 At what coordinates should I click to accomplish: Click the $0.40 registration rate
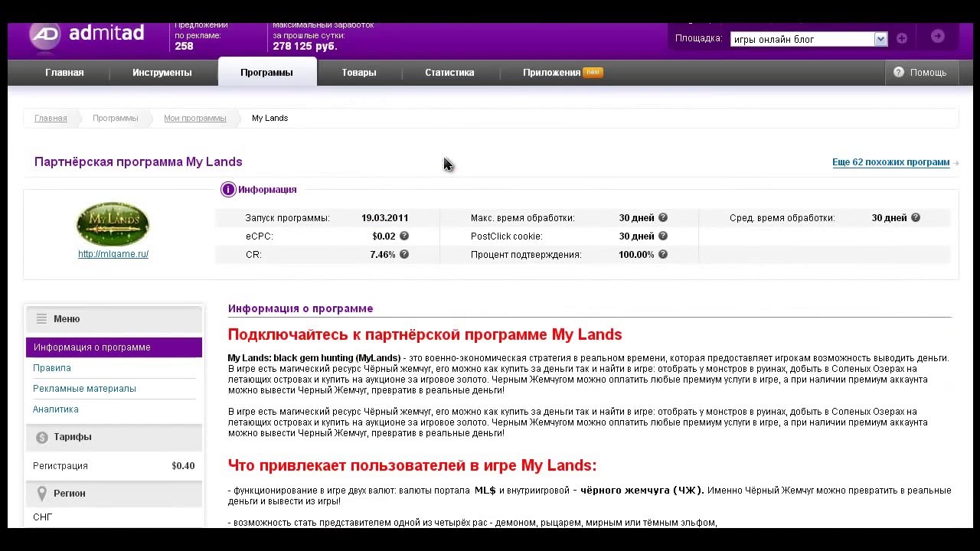(183, 466)
